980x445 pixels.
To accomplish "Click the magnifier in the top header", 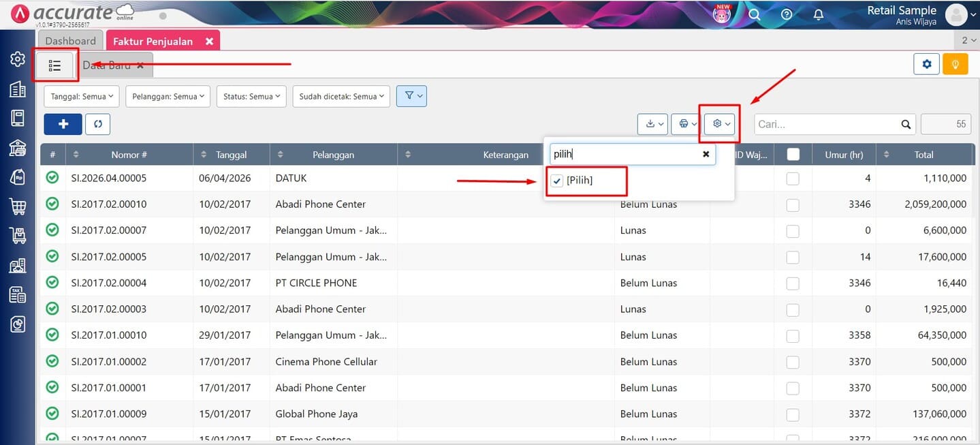I will coord(754,14).
